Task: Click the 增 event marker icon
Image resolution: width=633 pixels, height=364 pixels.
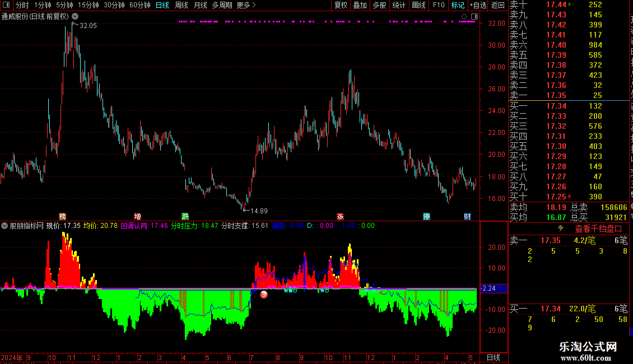Action: [138, 217]
